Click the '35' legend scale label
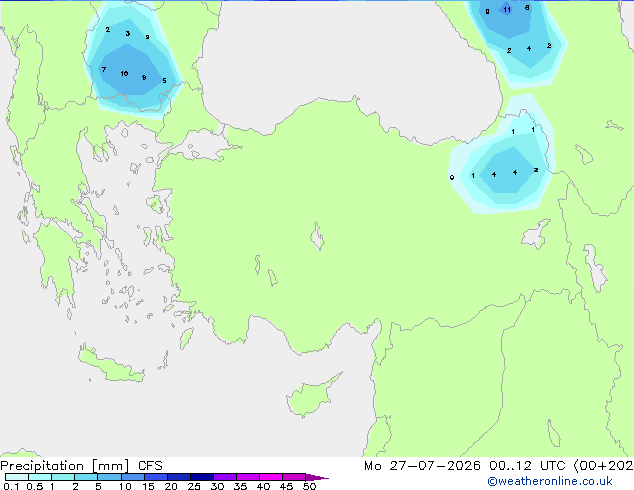Screen dimensions: 634x490 point(240,486)
